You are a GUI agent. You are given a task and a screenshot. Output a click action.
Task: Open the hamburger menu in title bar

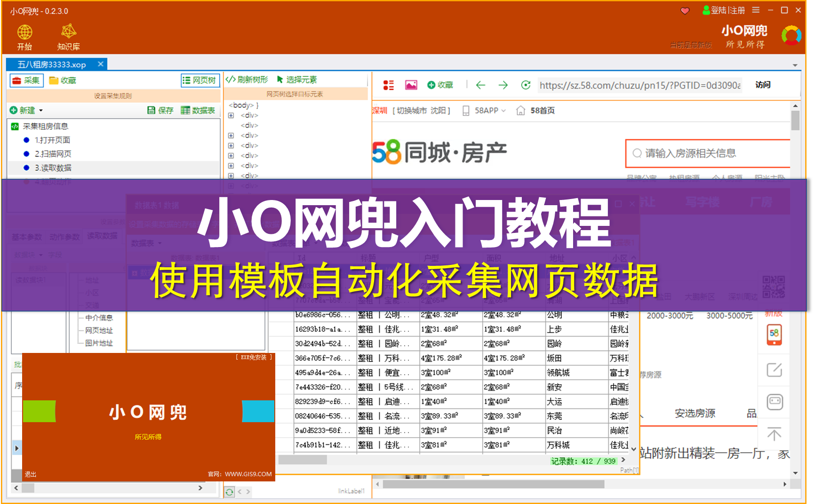pos(756,10)
